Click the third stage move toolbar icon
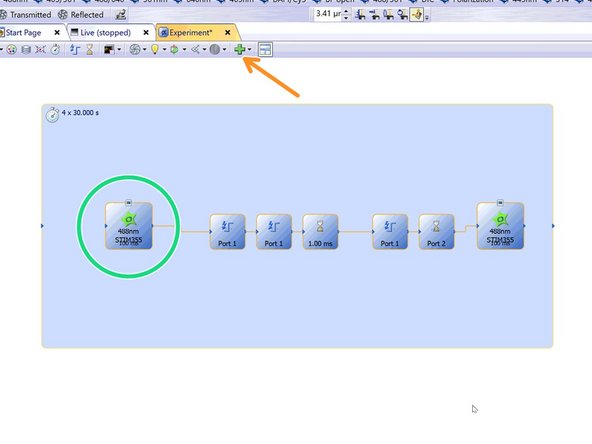The width and height of the screenshot is (592, 444). (388, 15)
